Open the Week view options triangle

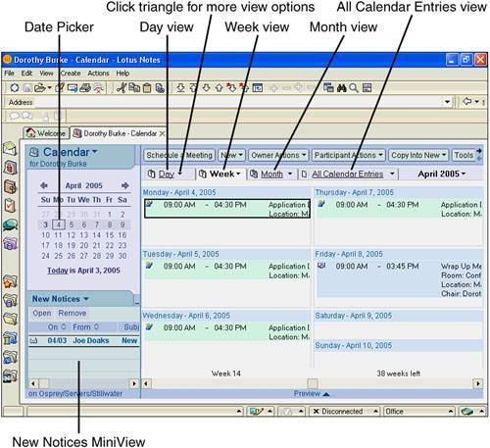[238, 174]
